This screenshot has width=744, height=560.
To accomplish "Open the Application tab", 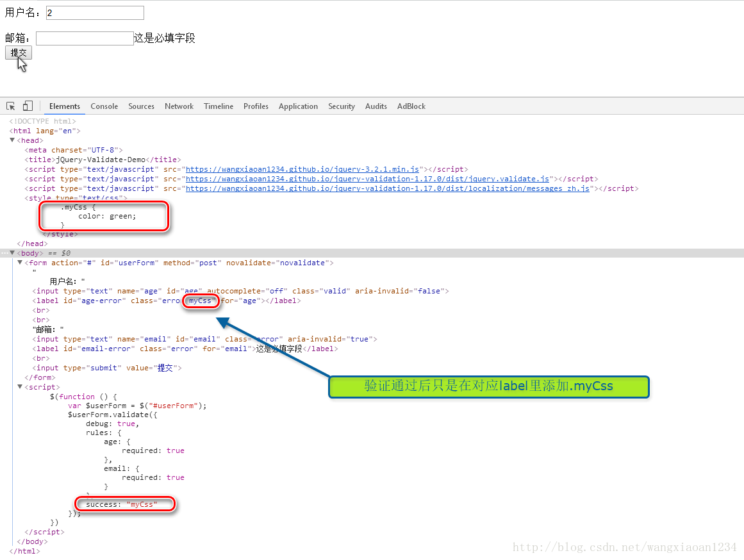I will coord(298,106).
